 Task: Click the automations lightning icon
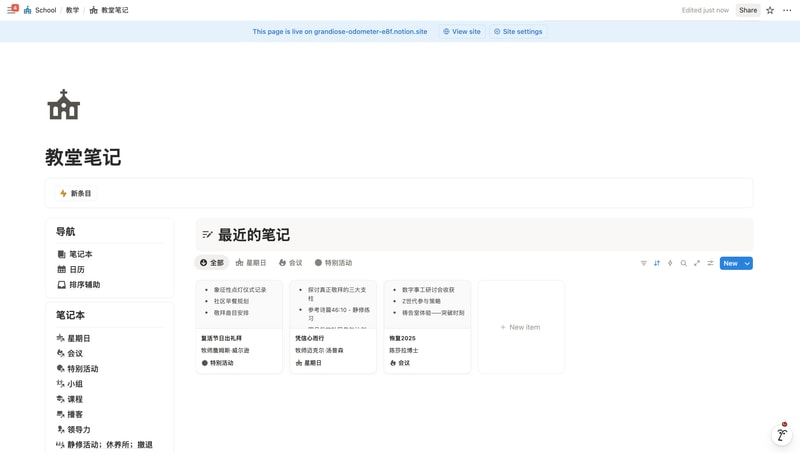point(670,263)
